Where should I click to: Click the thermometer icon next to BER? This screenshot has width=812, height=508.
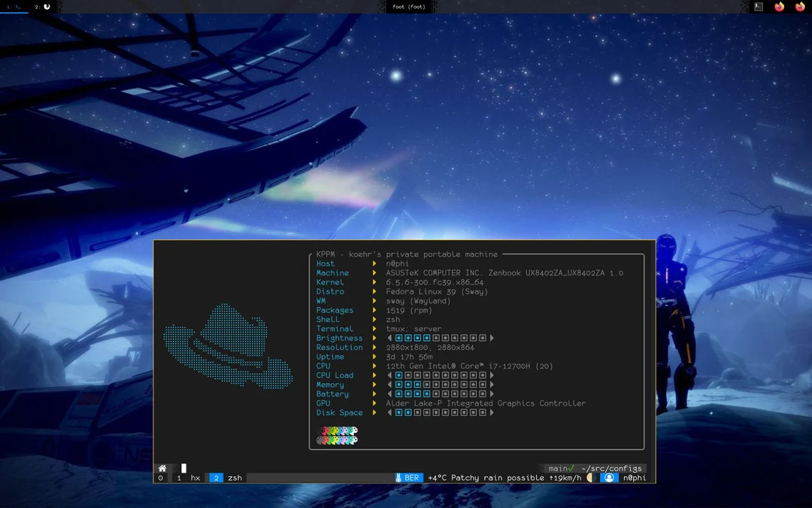click(398, 477)
